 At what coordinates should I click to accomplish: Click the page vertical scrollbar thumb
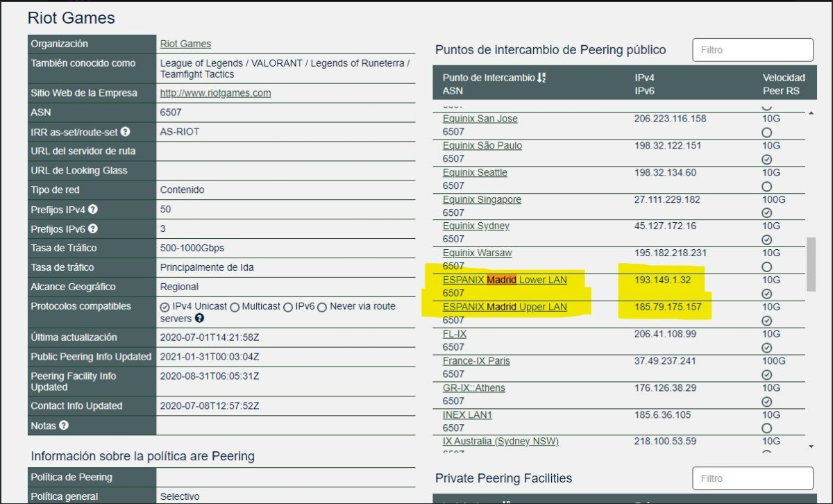pyautogui.click(x=811, y=264)
